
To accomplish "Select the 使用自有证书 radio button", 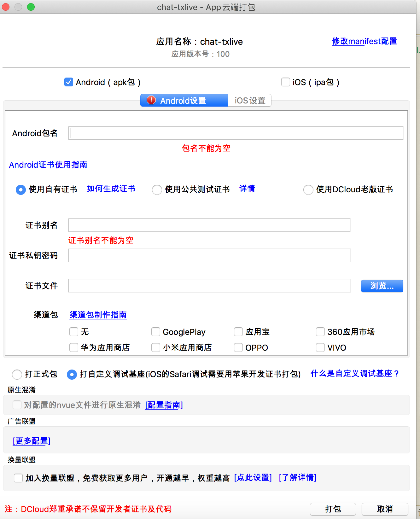I will [x=21, y=190].
